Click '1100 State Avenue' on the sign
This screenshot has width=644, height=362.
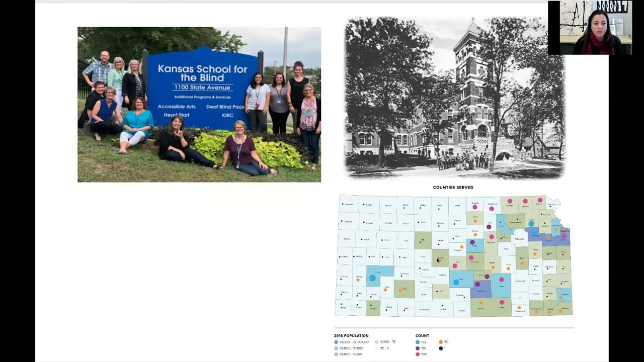pos(203,87)
